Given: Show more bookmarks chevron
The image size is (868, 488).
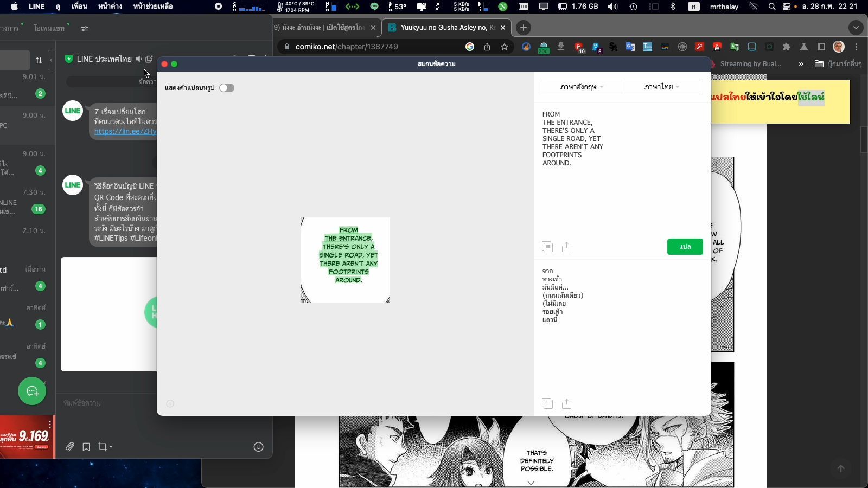Looking at the screenshot, I should click(801, 64).
